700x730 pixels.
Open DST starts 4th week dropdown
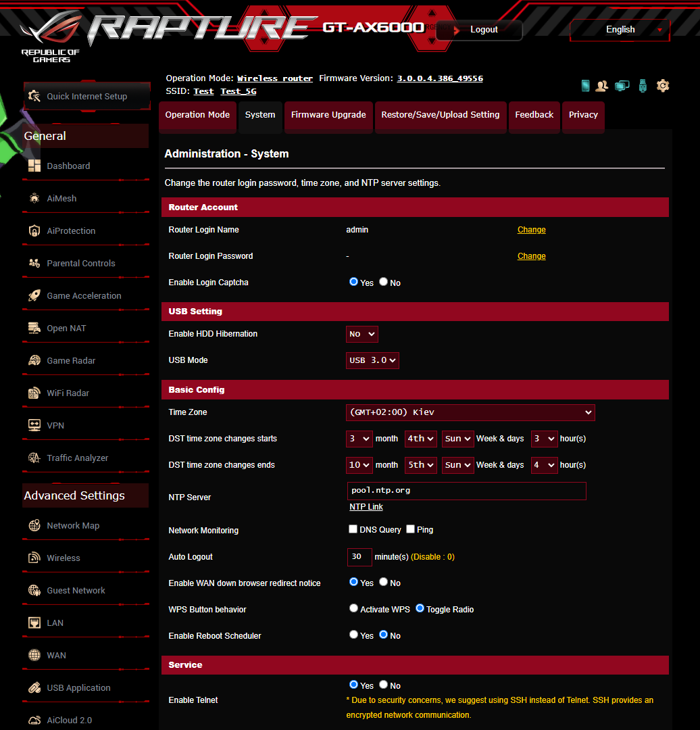[421, 439]
